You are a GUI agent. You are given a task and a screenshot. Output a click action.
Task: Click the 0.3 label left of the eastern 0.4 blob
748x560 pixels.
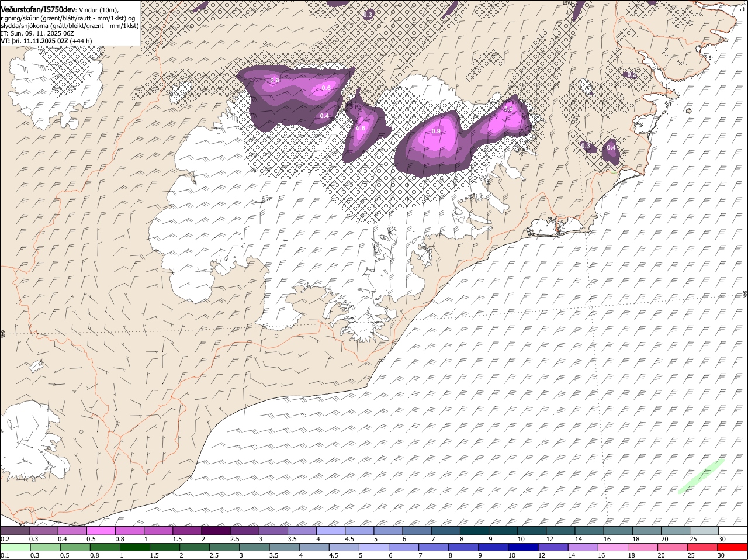point(586,146)
